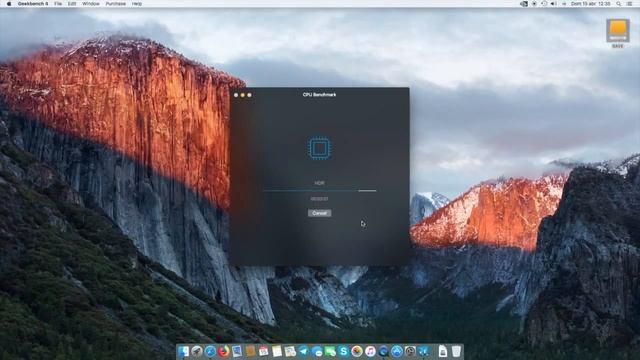Open the brown Contacts book in Dock

(250, 351)
